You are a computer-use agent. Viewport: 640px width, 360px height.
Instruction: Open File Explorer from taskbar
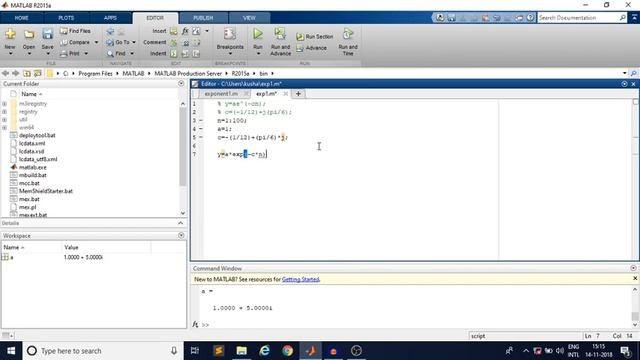click(242, 351)
